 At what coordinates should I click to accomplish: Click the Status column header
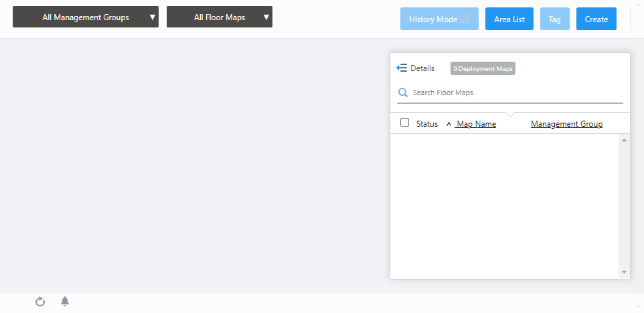tap(426, 124)
